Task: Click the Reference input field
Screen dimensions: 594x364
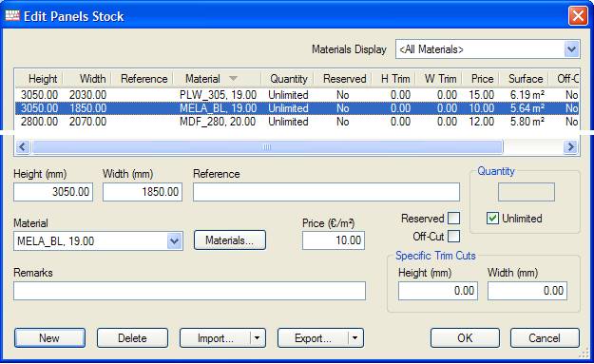Action: click(x=326, y=192)
